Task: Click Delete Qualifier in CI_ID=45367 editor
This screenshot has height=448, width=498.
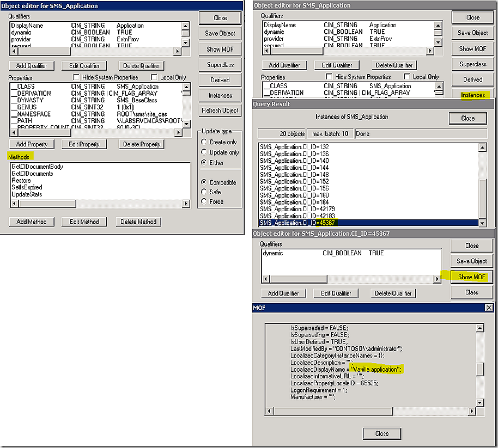Action: 393,293
